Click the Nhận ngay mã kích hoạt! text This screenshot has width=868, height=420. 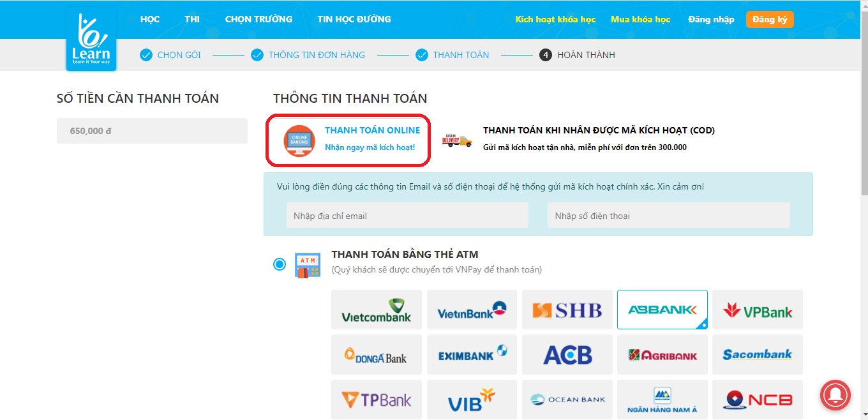370,147
